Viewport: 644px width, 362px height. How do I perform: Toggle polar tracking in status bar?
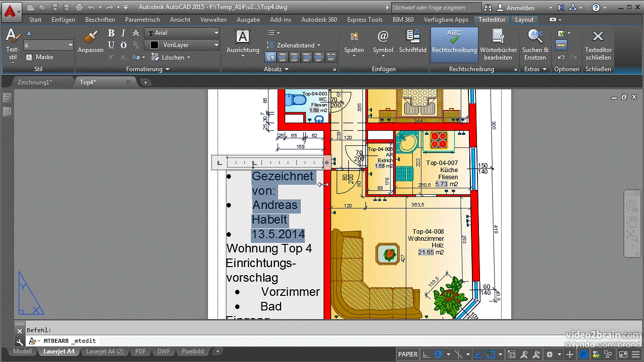[439, 354]
